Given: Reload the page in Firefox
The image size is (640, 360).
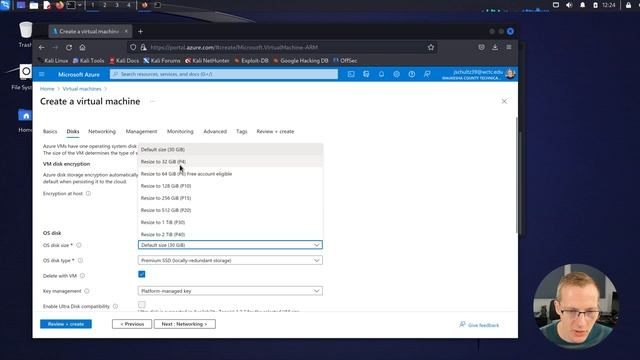Looking at the screenshot, I should [69, 47].
